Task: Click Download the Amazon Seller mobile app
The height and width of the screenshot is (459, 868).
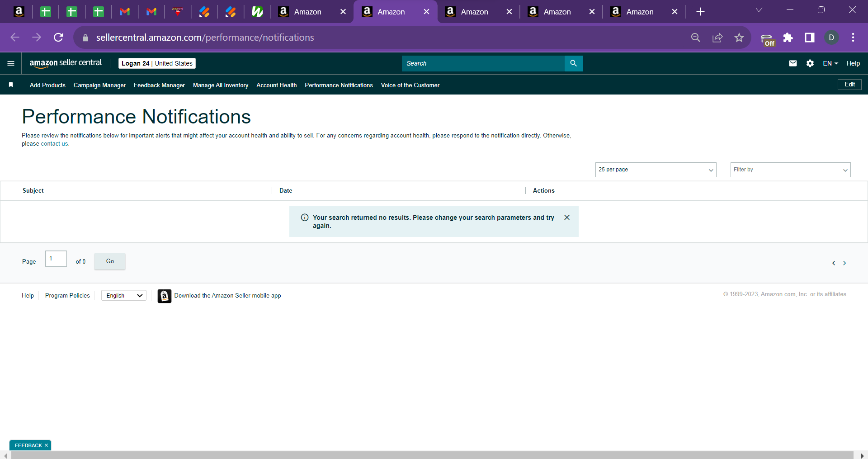Action: pyautogui.click(x=227, y=295)
